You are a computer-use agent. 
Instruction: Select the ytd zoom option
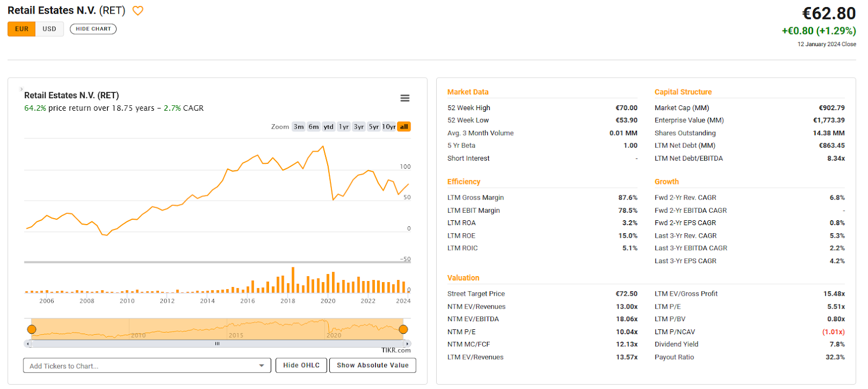[328, 126]
